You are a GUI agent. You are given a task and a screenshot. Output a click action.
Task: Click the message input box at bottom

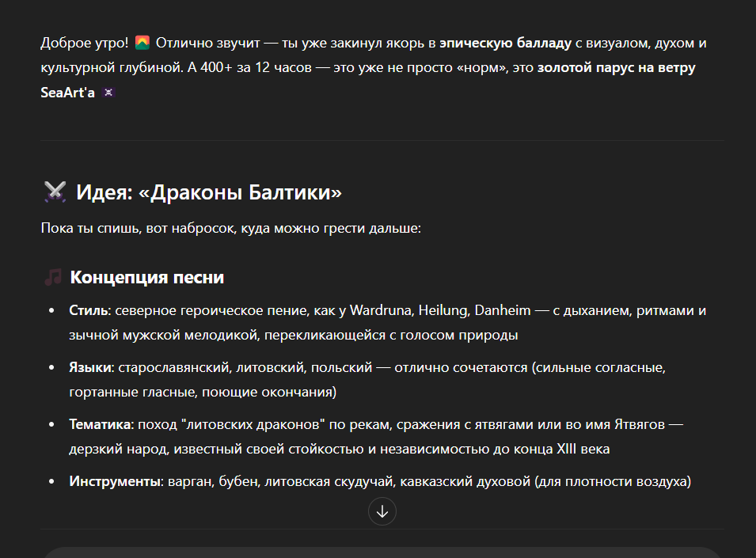click(380, 552)
